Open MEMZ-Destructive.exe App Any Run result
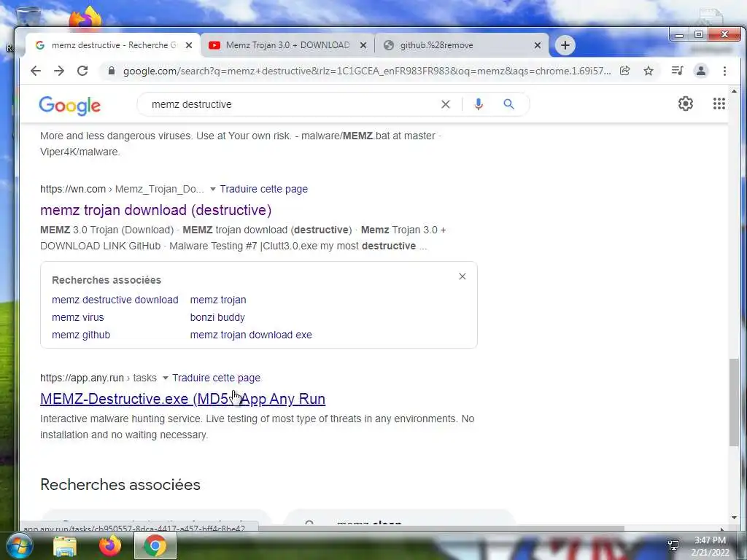The image size is (747, 560). (182, 399)
